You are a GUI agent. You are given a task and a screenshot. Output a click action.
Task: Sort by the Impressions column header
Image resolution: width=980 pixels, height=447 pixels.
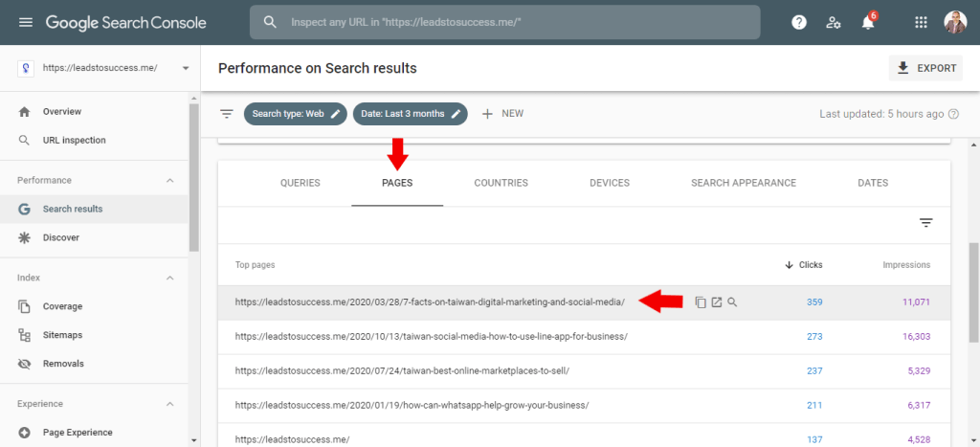[x=906, y=265]
